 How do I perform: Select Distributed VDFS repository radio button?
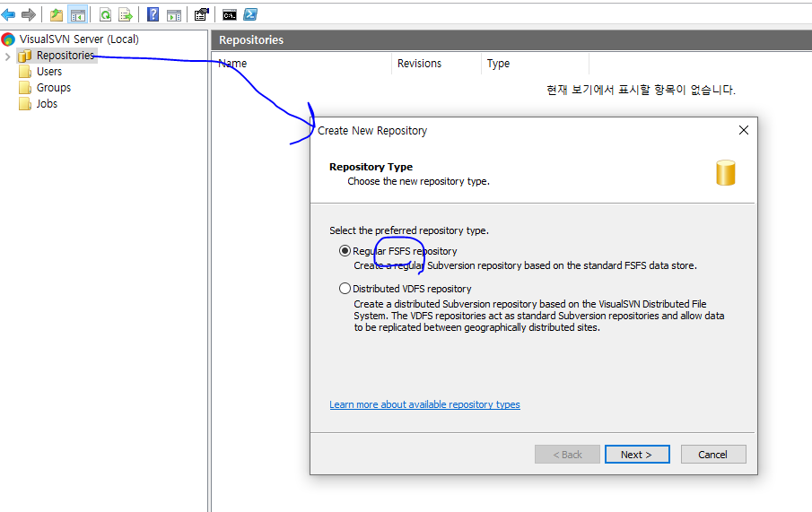point(345,289)
